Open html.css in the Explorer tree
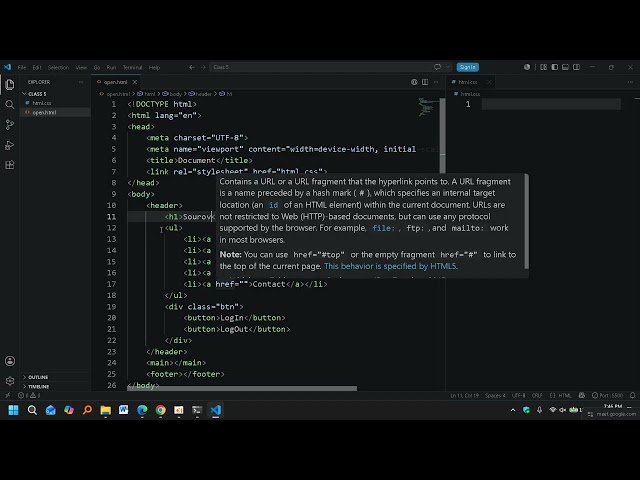The width and height of the screenshot is (640, 480). [x=56, y=103]
